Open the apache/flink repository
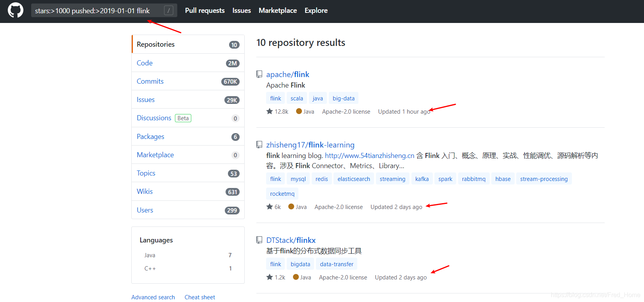Image resolution: width=644 pixels, height=302 pixels. coord(288,74)
